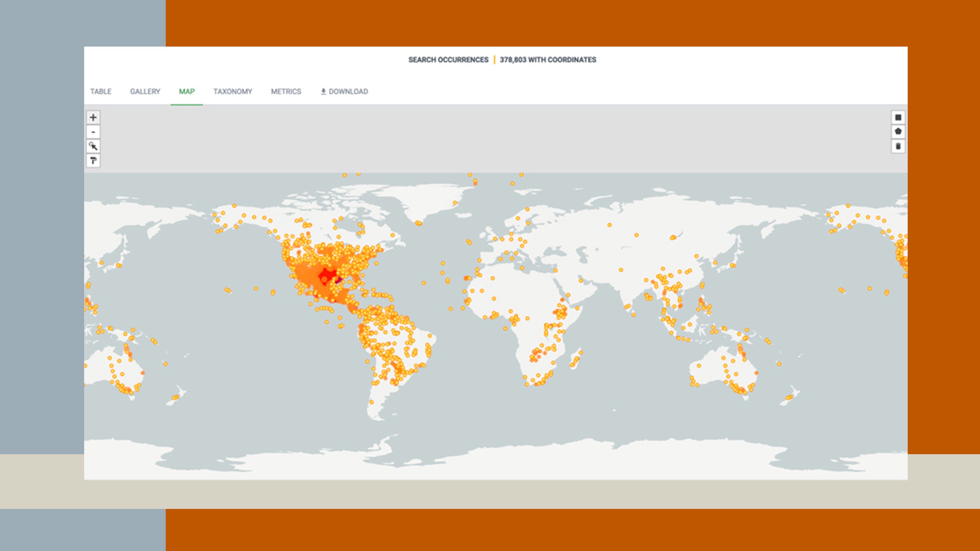Select the Map tab
The width and height of the screenshot is (980, 551).
pyautogui.click(x=187, y=91)
